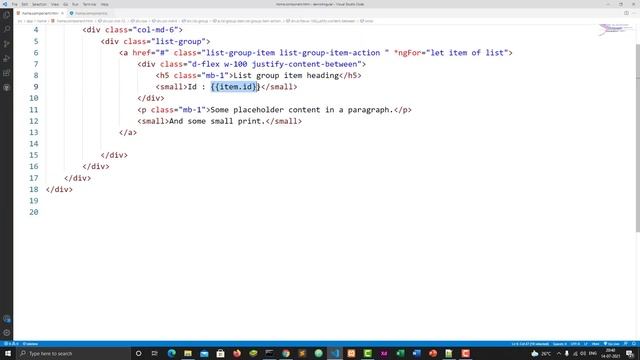Open Microsoft Store from taskbar

point(220,353)
